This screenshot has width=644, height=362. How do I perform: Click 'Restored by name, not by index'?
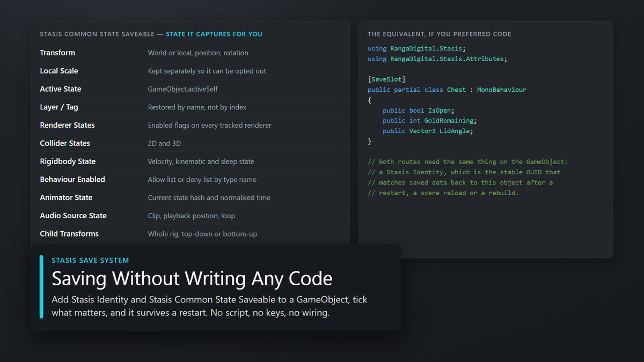[197, 107]
